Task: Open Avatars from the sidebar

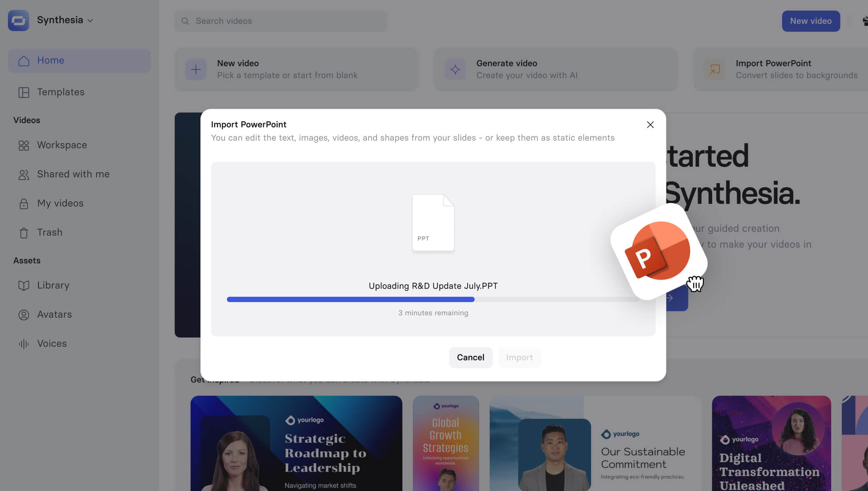Action: (54, 315)
